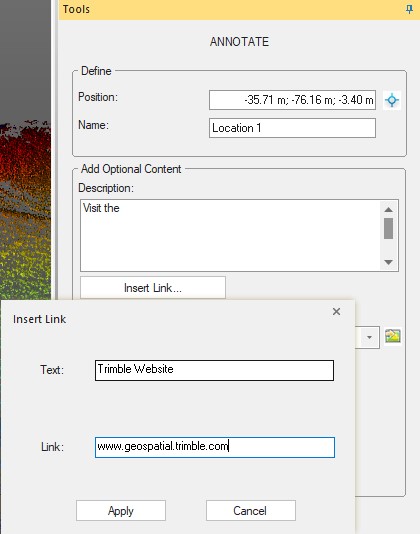Click the Name: label
The height and width of the screenshot is (534, 420).
click(x=93, y=125)
